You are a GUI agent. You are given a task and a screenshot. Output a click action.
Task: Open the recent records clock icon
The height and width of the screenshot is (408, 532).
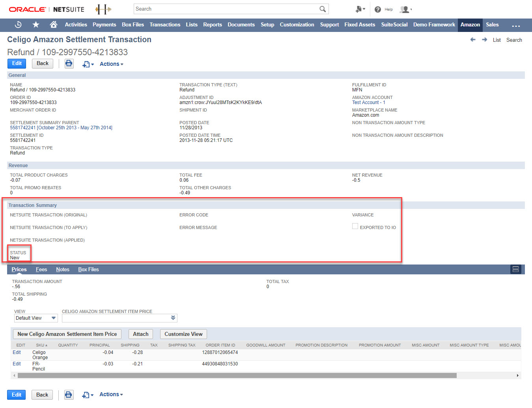point(18,25)
